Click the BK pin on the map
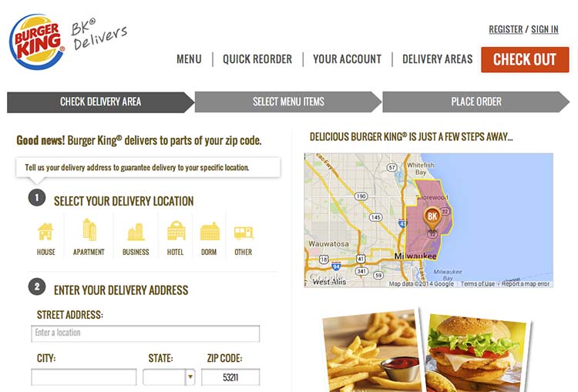578x392 pixels. tap(432, 219)
